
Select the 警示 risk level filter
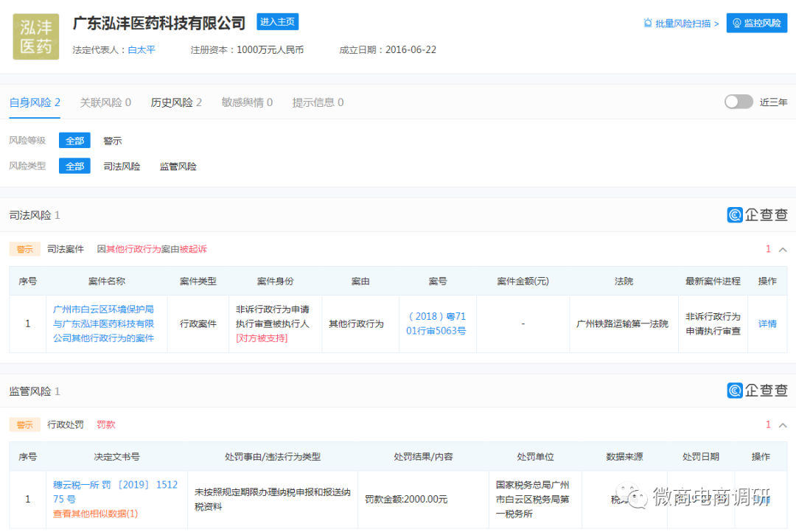coord(113,141)
